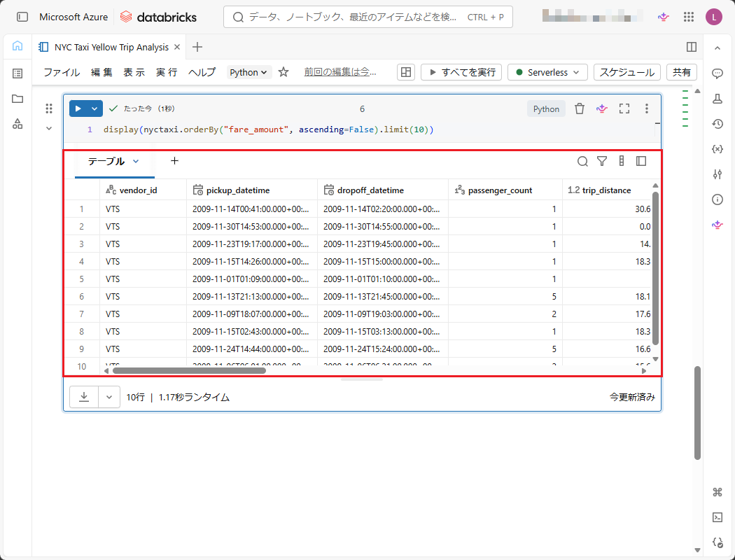Click the すべてを実行 button

click(461, 72)
